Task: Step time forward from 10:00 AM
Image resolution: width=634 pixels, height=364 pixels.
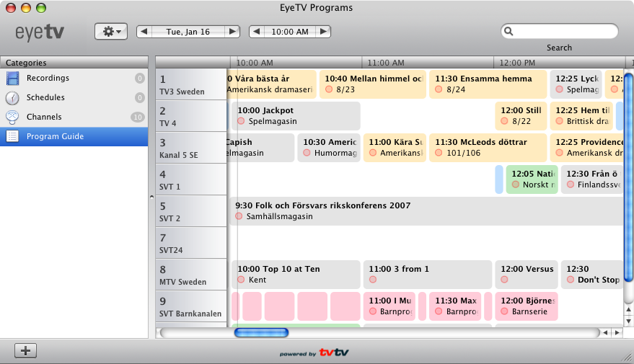Action: (x=323, y=32)
